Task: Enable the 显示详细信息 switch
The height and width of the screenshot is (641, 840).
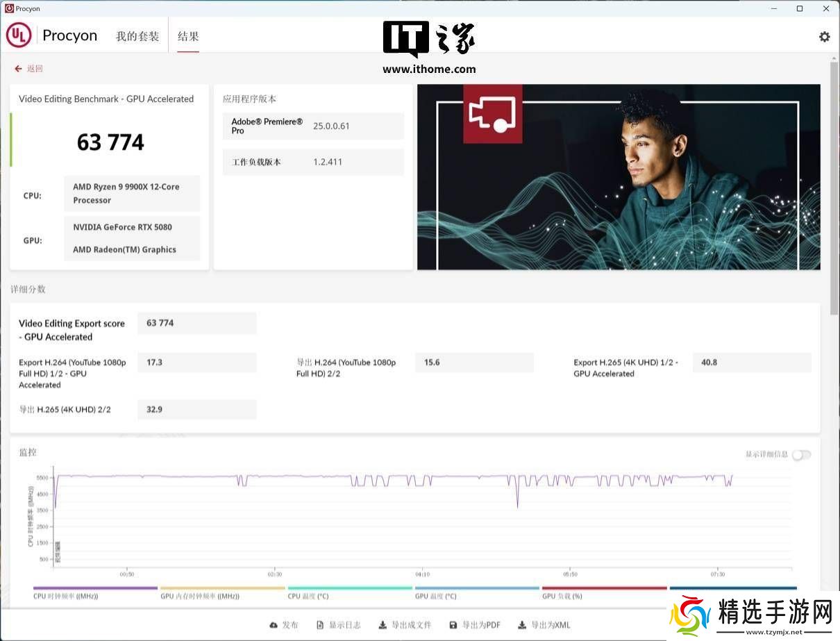Action: tap(800, 455)
